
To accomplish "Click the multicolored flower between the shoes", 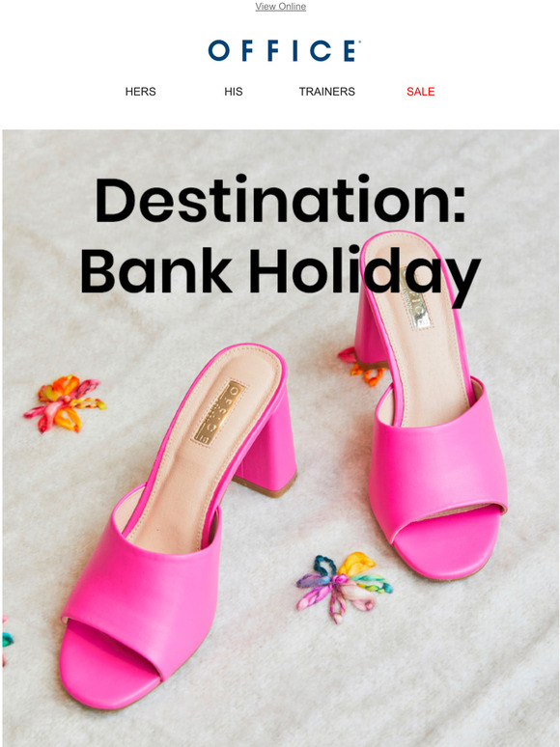I will 344,587.
